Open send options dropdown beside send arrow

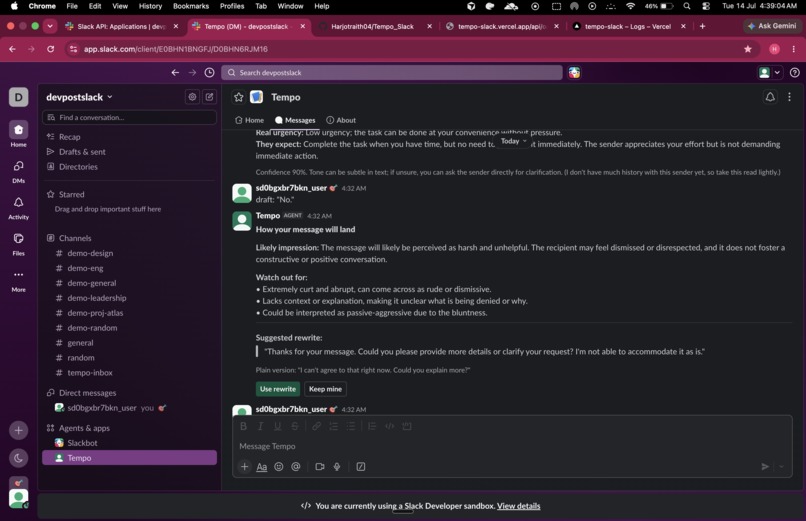[781, 467]
